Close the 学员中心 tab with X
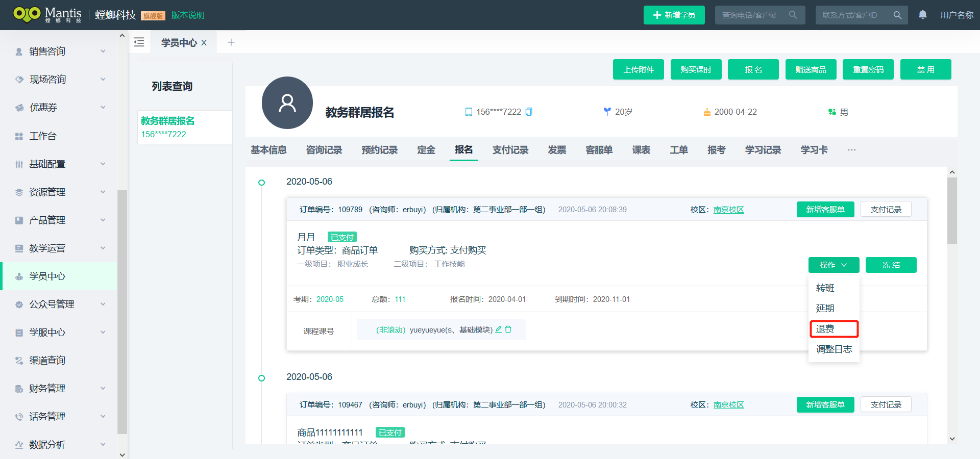980x459 pixels. (204, 43)
